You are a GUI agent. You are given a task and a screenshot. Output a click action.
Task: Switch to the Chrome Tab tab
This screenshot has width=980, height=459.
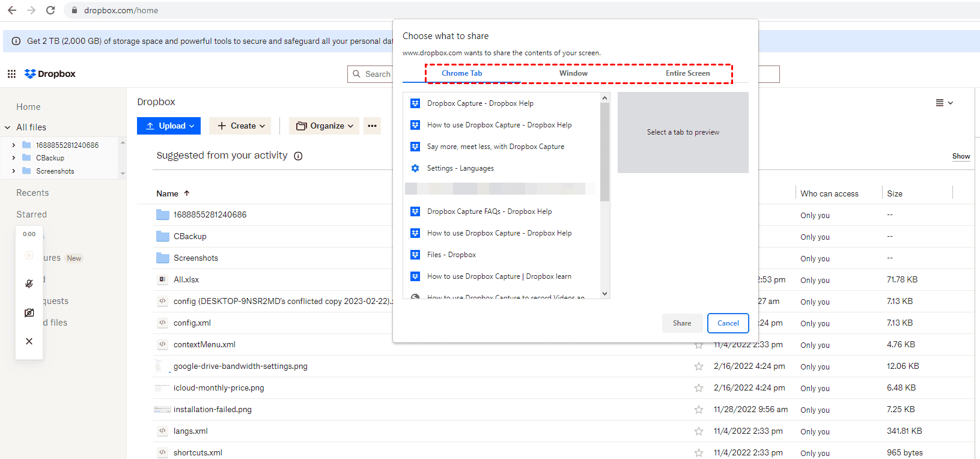tap(461, 73)
